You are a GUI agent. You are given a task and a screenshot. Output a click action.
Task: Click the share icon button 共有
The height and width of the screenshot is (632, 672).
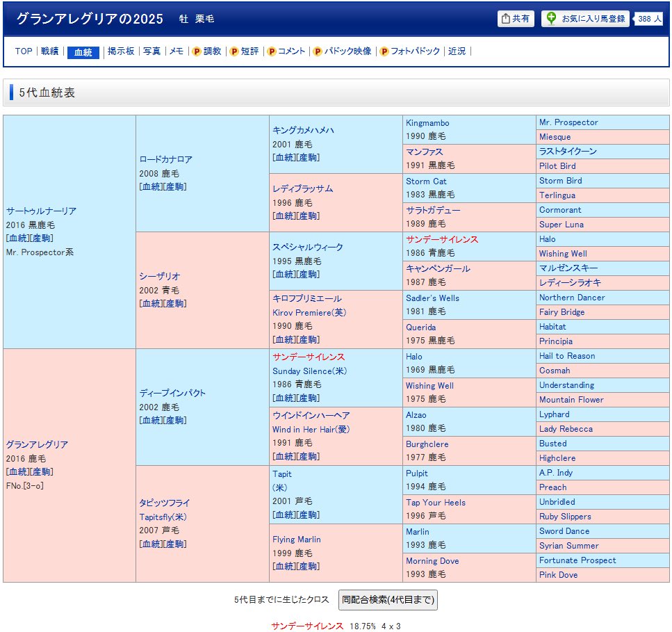(516, 19)
